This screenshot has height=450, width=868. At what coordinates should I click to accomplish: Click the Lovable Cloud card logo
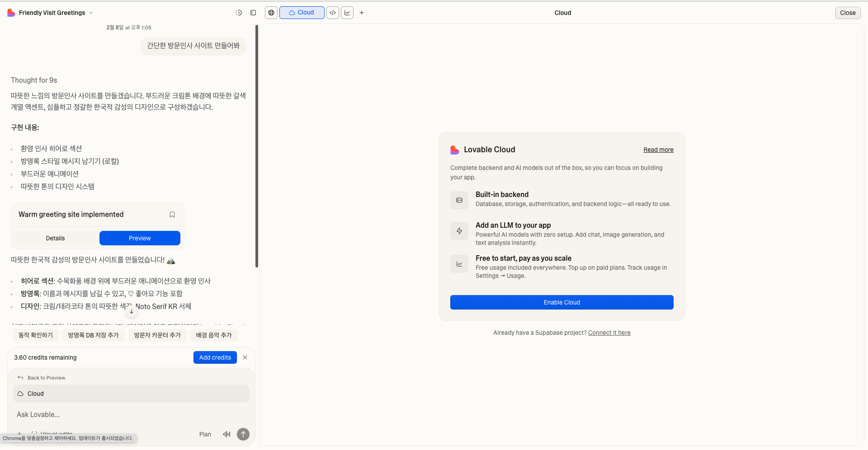455,150
